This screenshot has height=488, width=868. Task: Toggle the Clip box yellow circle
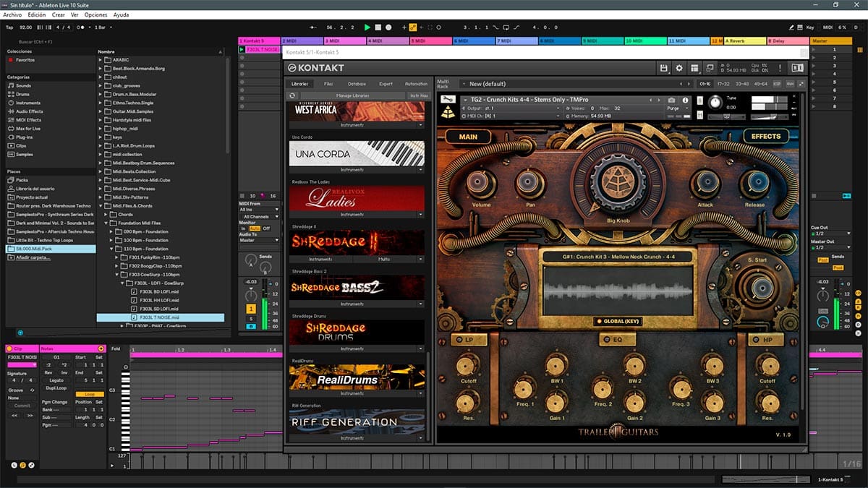[9, 348]
